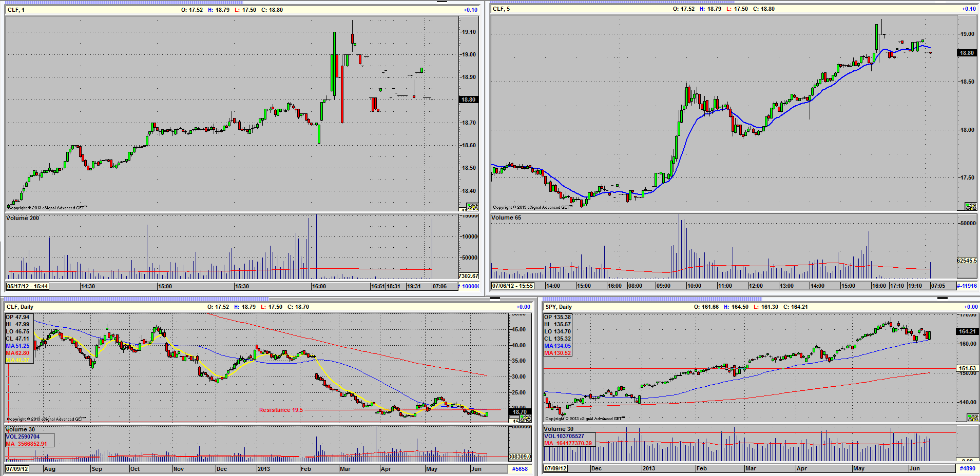This screenshot has width=980, height=476.
Task: Click the 7302.67 volume value in CLF 1
Action: pyautogui.click(x=469, y=276)
